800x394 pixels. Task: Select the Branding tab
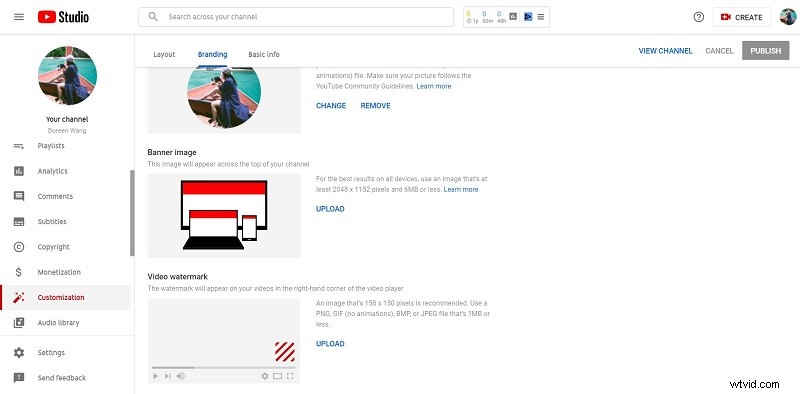pyautogui.click(x=212, y=54)
